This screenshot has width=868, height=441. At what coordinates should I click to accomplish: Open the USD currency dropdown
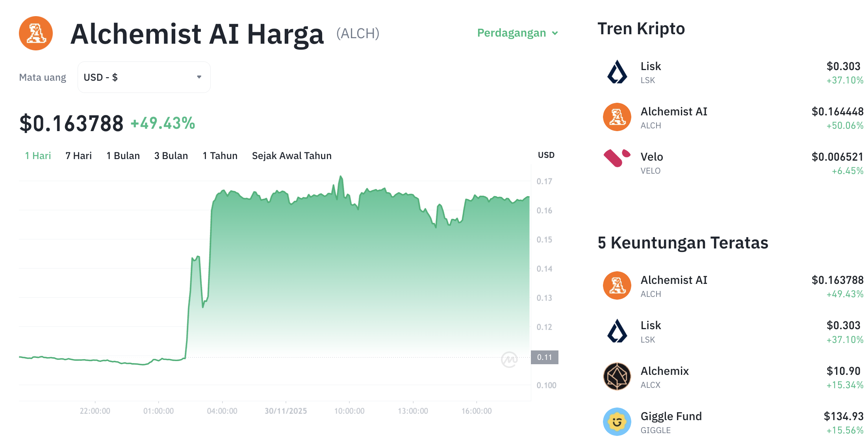[144, 77]
